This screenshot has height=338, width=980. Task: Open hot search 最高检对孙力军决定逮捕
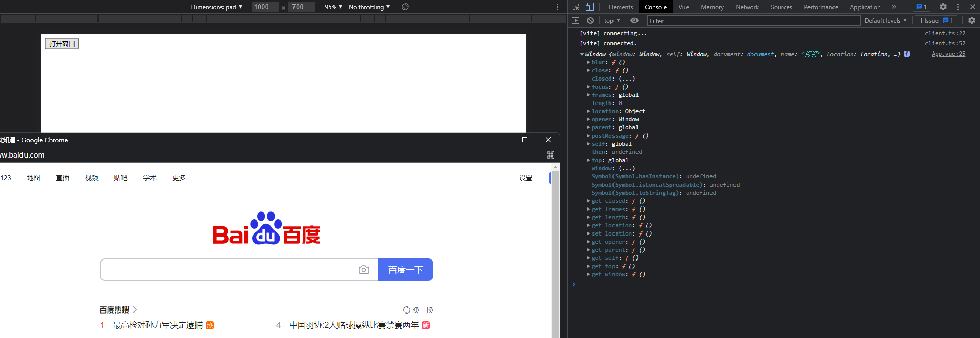pos(158,325)
